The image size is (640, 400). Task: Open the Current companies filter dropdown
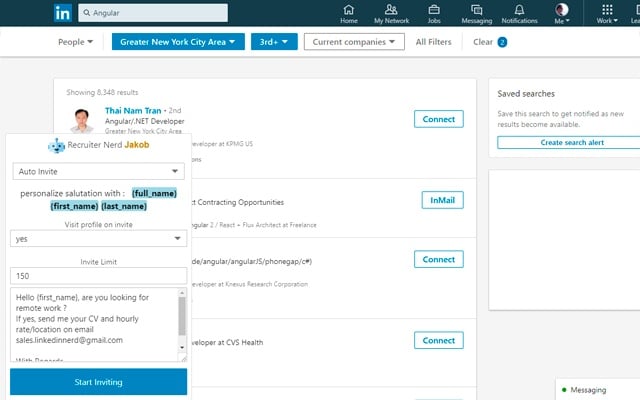(354, 42)
